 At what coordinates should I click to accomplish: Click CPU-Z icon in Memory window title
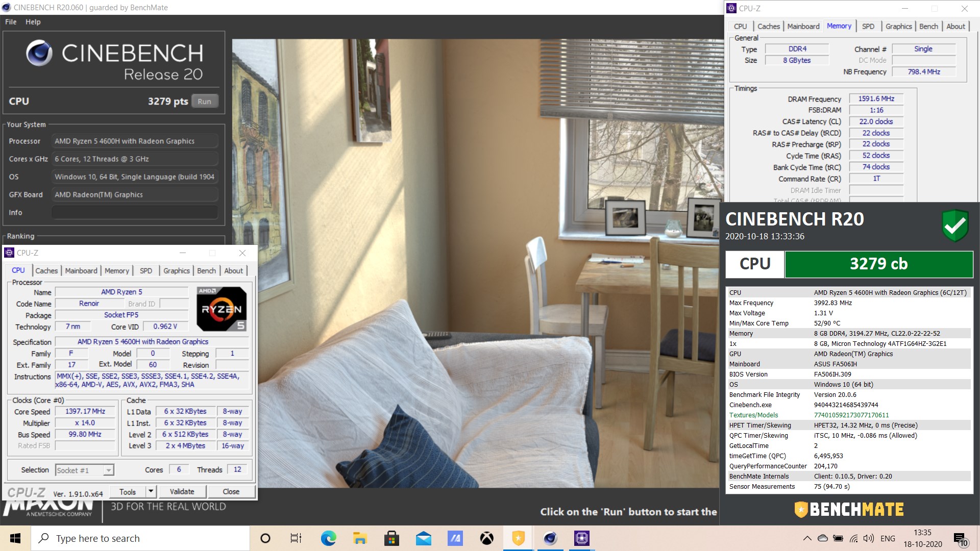pyautogui.click(x=731, y=8)
